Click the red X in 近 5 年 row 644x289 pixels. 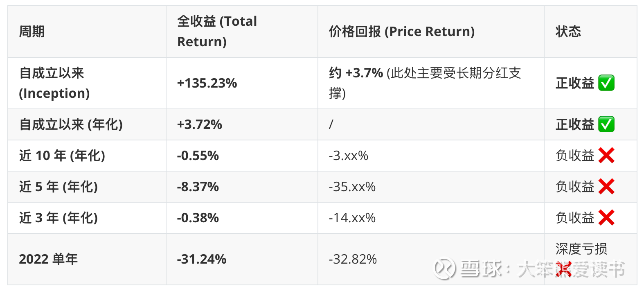pos(606,187)
